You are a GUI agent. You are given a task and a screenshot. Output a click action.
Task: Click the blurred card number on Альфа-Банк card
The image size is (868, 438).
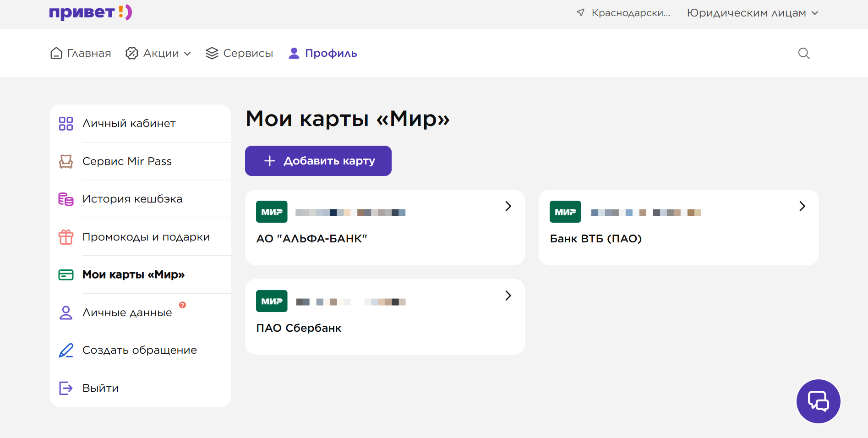[x=350, y=213]
